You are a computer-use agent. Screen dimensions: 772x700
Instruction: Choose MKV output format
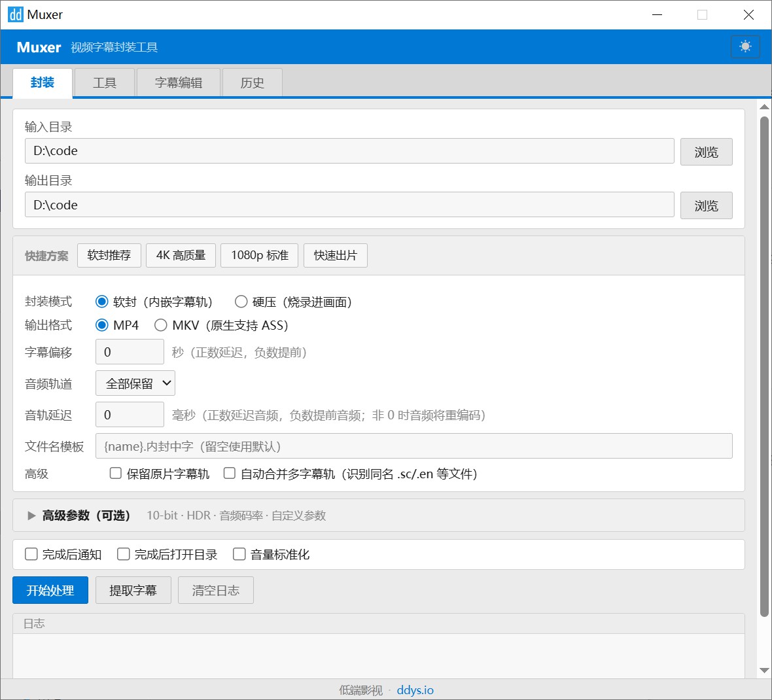160,325
